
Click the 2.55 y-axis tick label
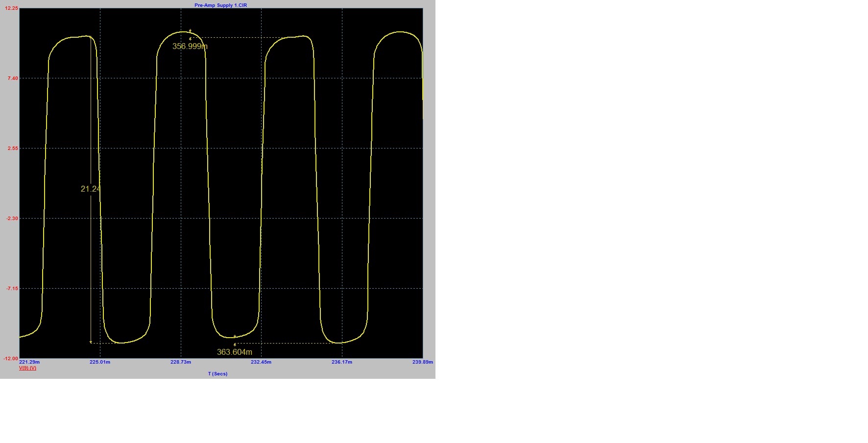point(13,148)
